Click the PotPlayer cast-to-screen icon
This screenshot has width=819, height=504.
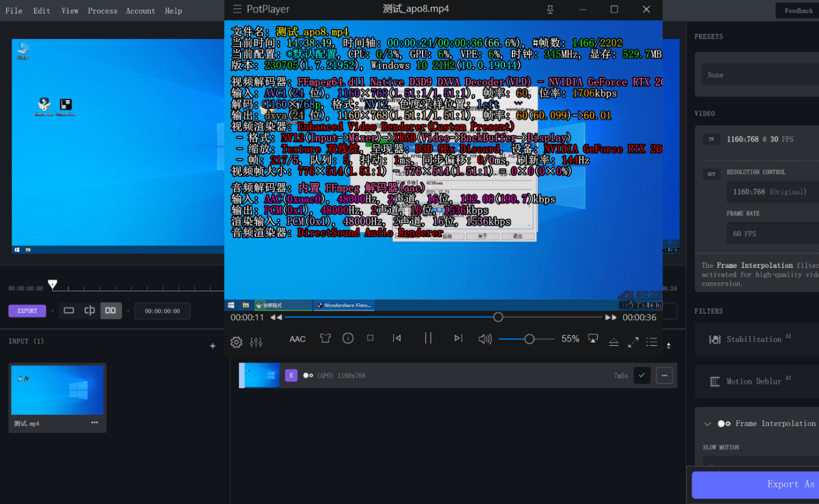[592, 338]
